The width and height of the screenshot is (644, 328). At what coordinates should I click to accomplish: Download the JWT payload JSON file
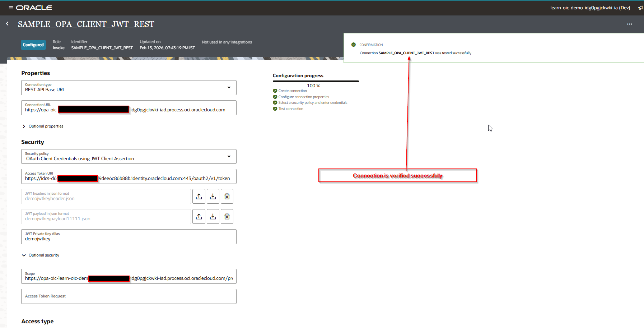pos(213,217)
